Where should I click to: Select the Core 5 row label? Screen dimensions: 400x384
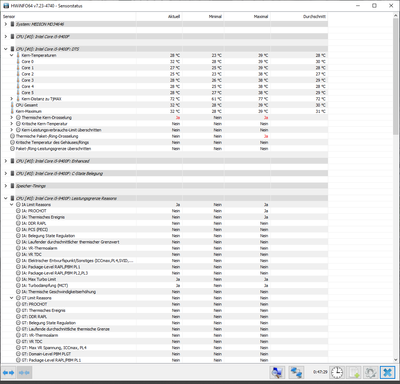click(28, 93)
